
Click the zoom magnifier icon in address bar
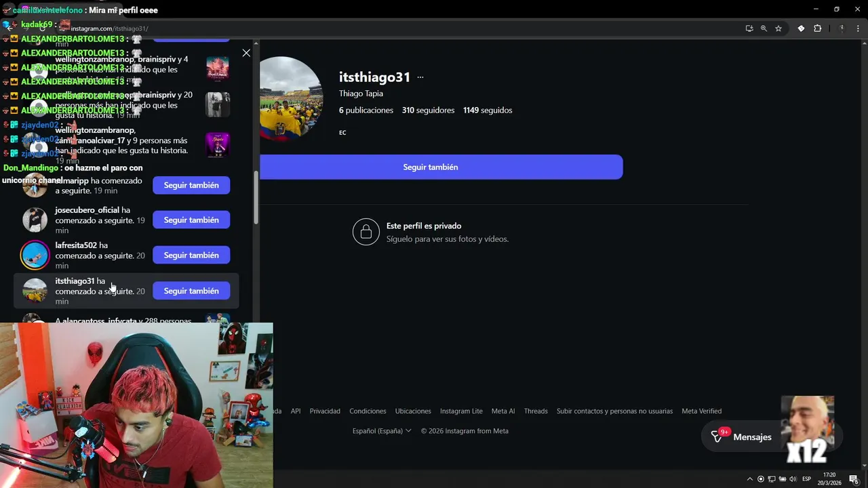click(x=764, y=28)
